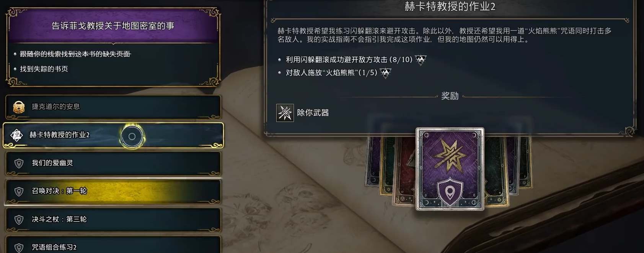
Task: Open the 咒语组合练习2 quest entry
Action: click(113, 245)
